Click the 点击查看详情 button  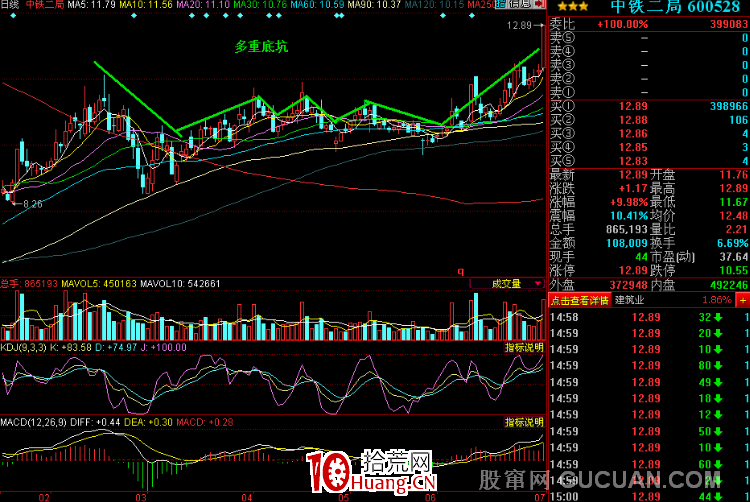pos(580,300)
